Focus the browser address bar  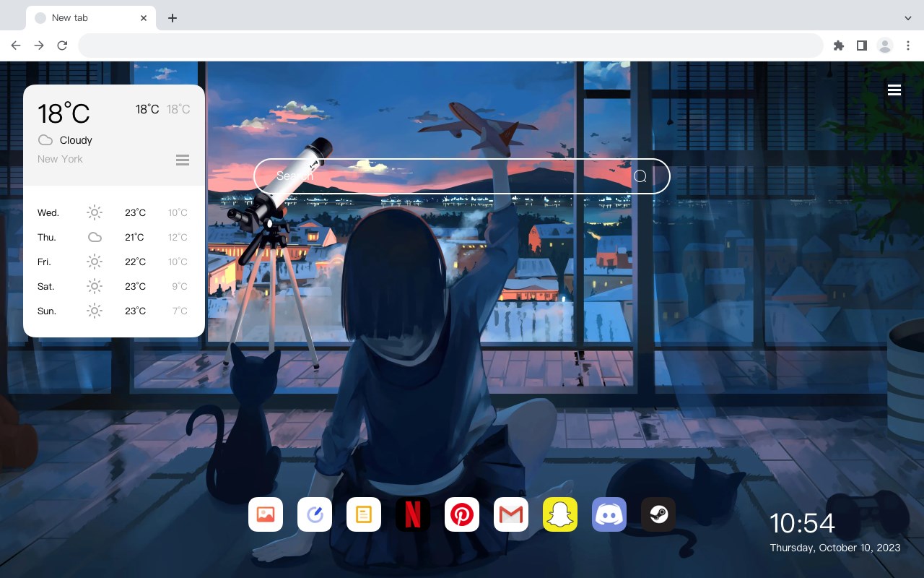(450, 46)
